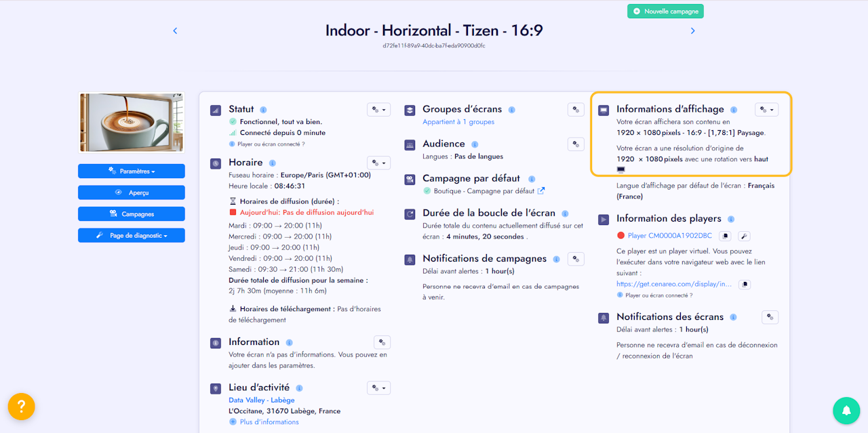
Task: Open the Statut settings dropdown
Action: point(378,110)
